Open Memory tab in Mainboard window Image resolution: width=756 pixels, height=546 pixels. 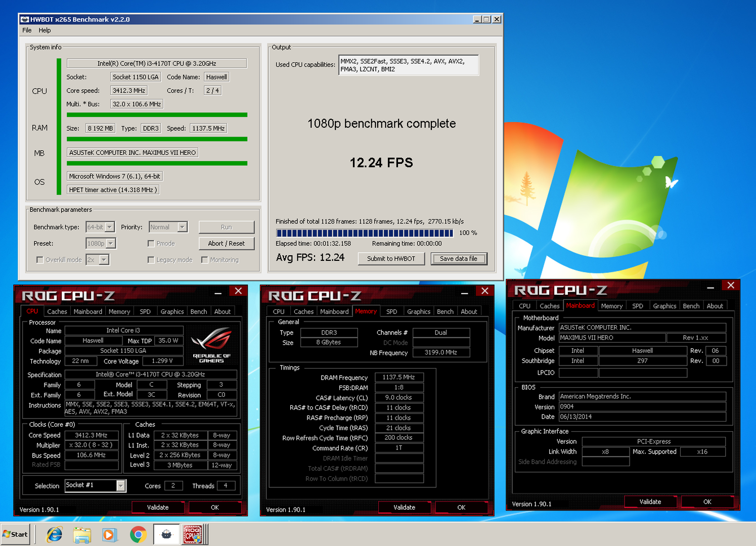tap(612, 306)
